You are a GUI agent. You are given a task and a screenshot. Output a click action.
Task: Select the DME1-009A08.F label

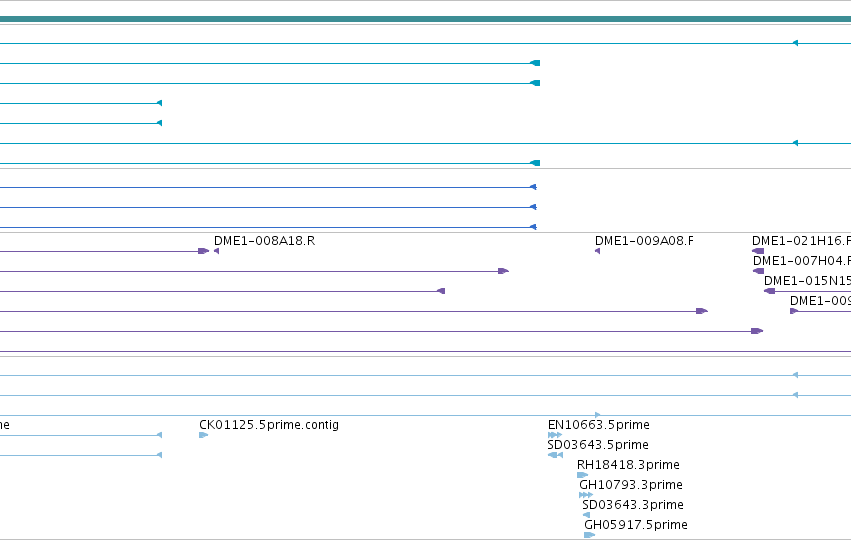(644, 240)
